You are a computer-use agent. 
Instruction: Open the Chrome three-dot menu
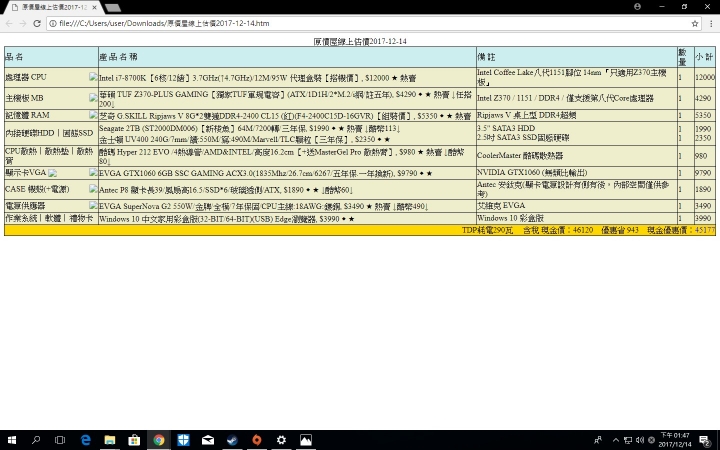click(x=711, y=23)
